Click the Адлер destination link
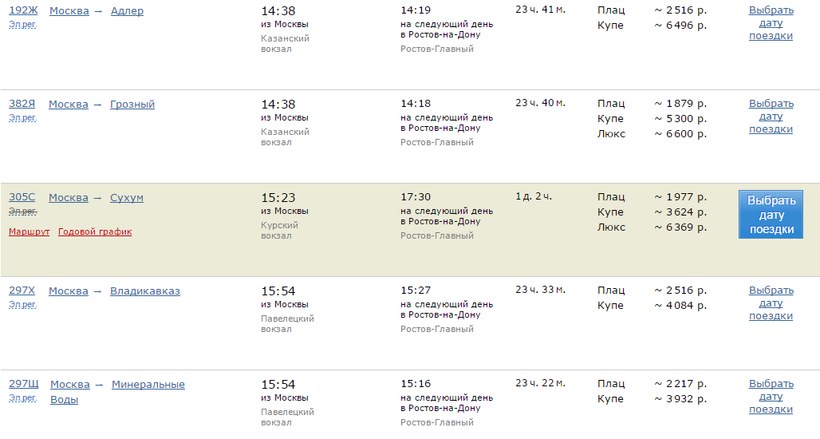This screenshot has width=820, height=439. click(127, 11)
